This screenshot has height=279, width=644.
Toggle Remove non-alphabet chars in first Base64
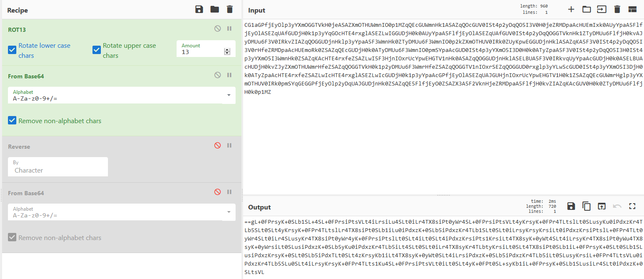12,121
